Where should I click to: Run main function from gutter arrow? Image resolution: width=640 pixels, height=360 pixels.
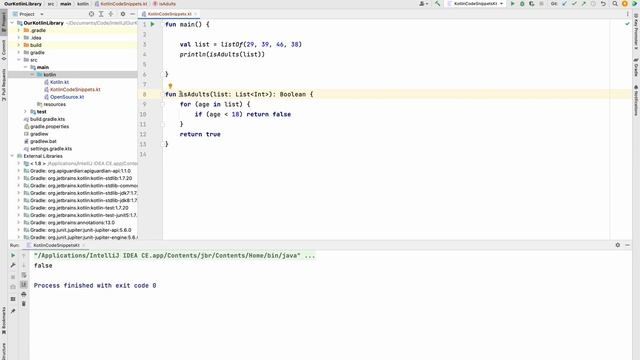[x=153, y=24]
